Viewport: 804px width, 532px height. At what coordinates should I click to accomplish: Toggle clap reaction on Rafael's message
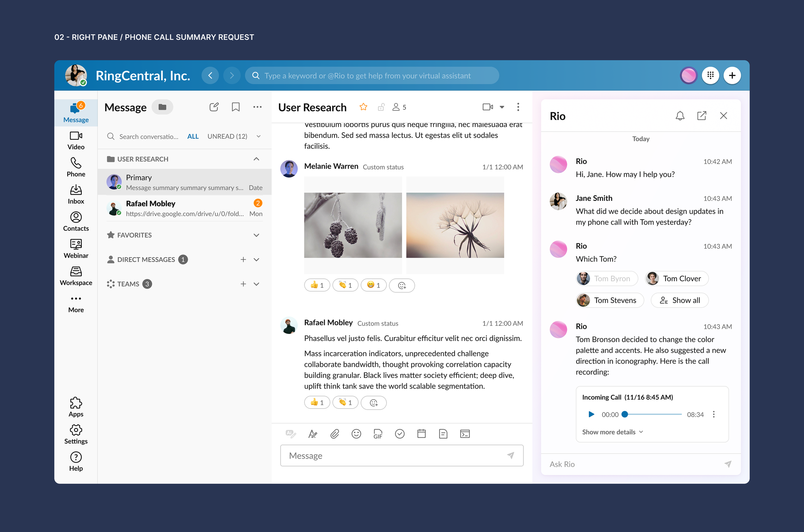[345, 403]
